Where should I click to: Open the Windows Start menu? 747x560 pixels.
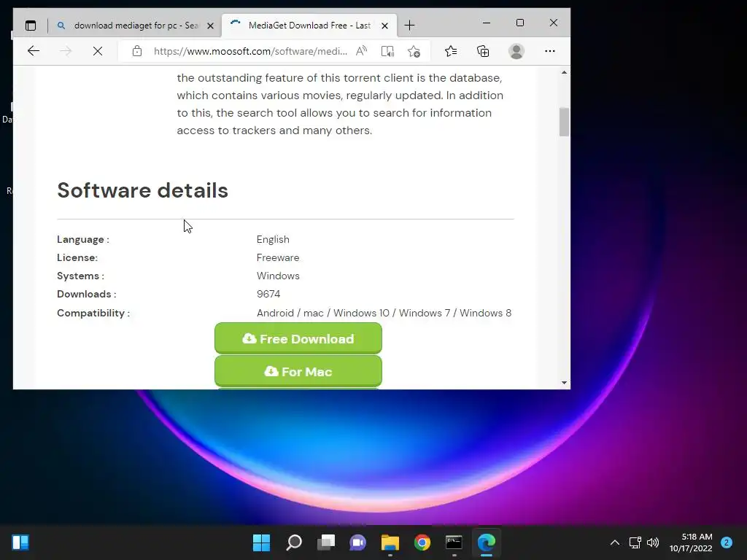261,542
